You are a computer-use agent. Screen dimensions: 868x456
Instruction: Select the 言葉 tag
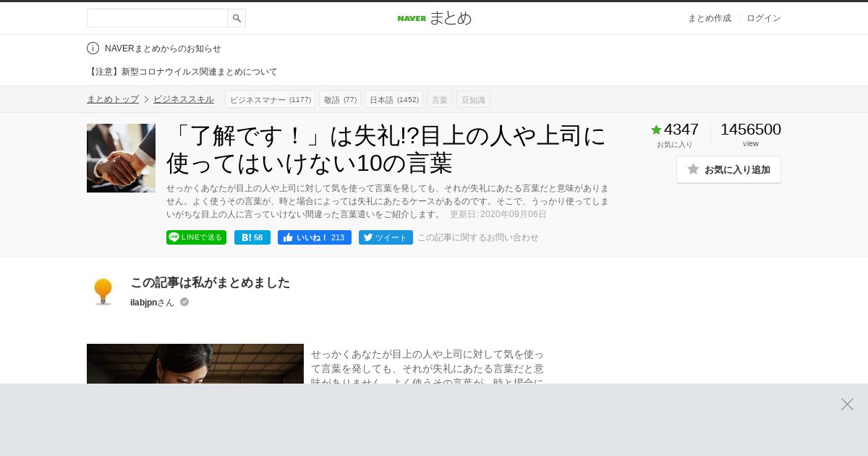tap(440, 99)
